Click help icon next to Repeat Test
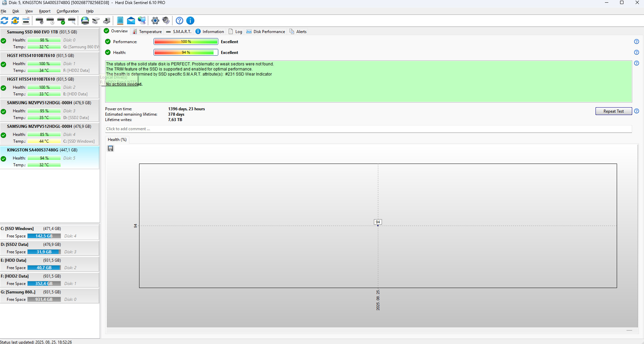Image resolution: width=644 pixels, height=344 pixels. click(637, 111)
